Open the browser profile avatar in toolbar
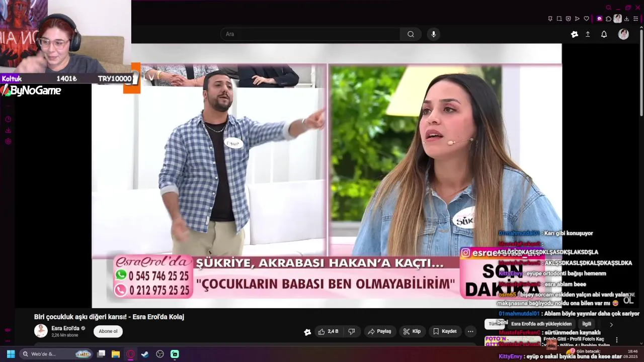This screenshot has width=644, height=362. pos(617,19)
